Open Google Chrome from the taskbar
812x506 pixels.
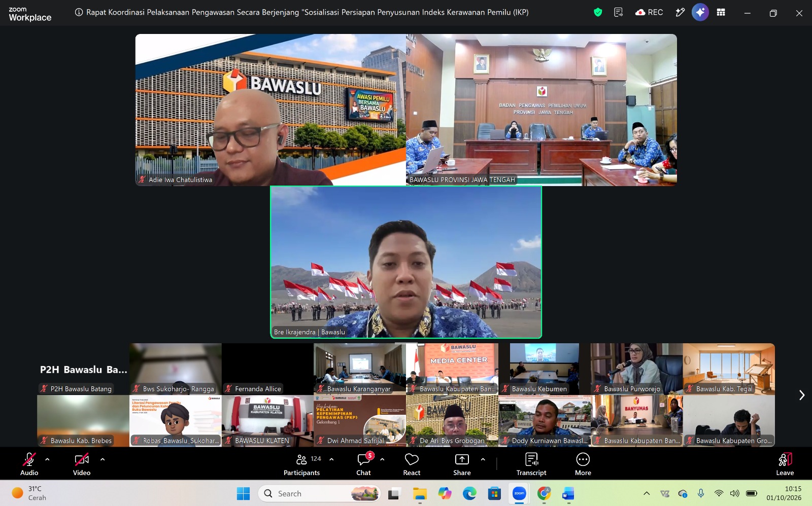pyautogui.click(x=544, y=493)
